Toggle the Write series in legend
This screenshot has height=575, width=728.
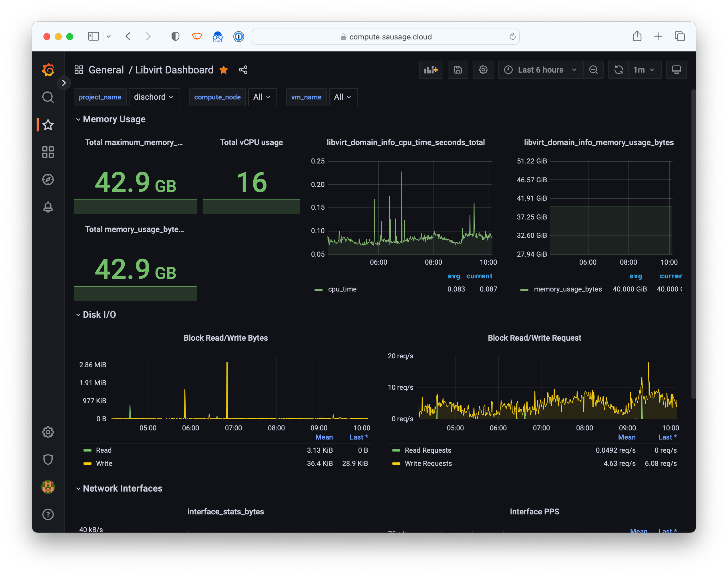click(x=104, y=463)
